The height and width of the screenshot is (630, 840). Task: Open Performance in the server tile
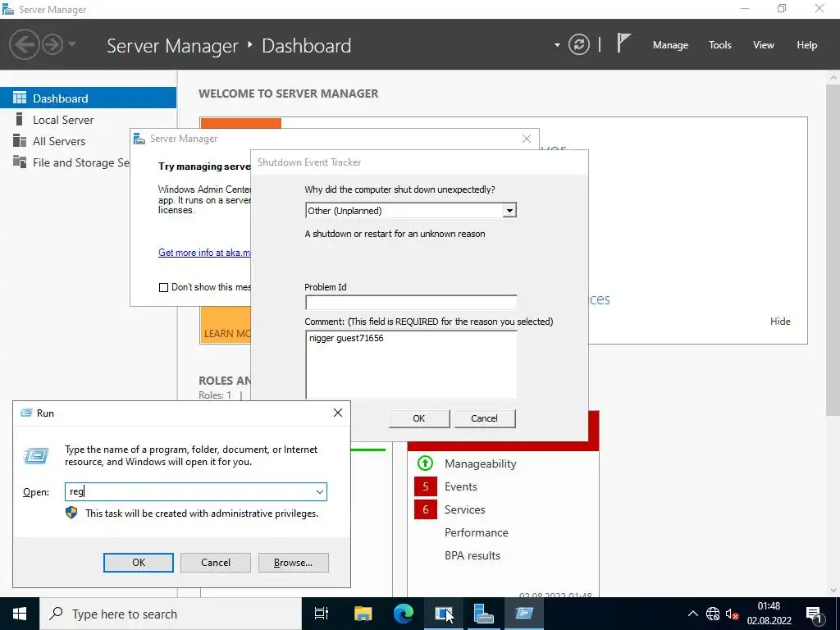pyautogui.click(x=477, y=532)
